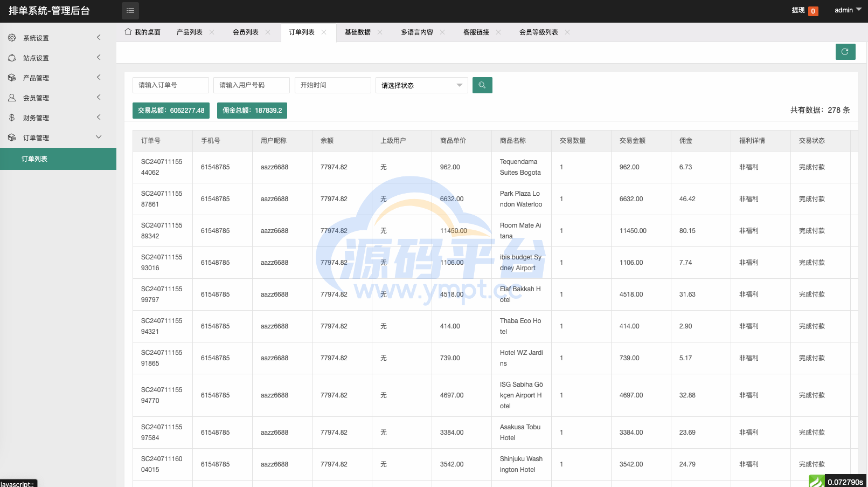Image resolution: width=868 pixels, height=487 pixels.
Task: Close the 基础数据 tab
Action: [380, 32]
